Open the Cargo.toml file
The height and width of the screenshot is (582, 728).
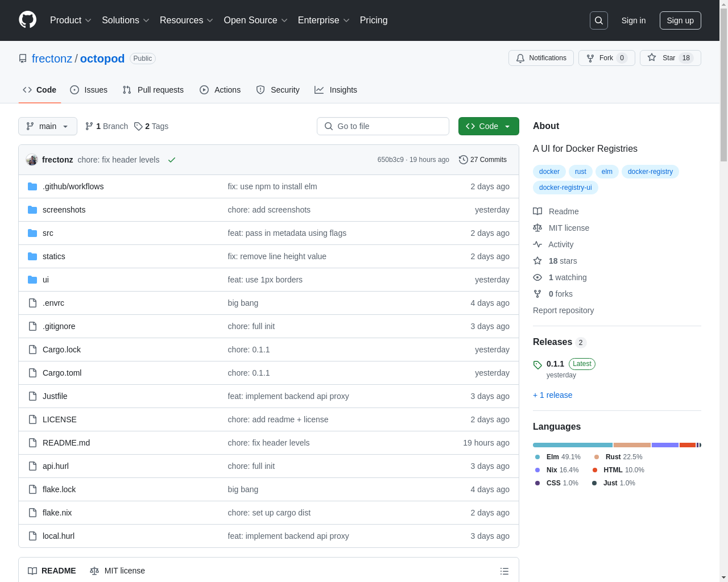62,373
